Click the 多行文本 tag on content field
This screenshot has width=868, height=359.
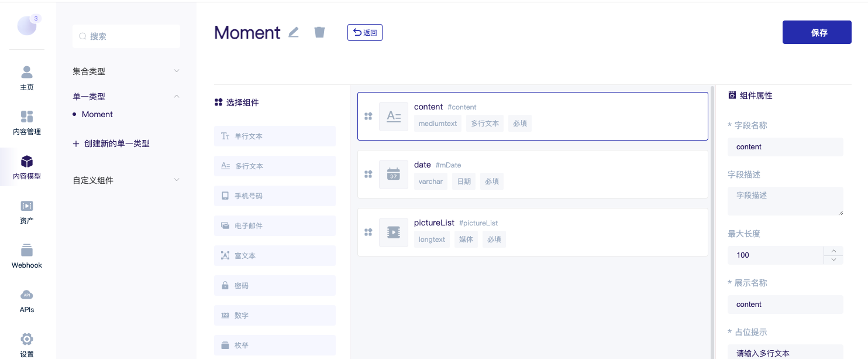[485, 124]
